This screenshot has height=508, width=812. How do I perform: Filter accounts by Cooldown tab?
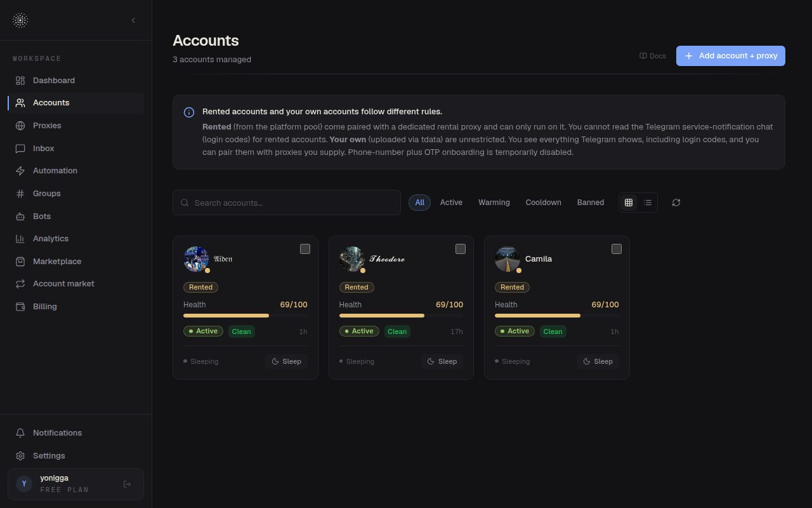click(x=544, y=203)
